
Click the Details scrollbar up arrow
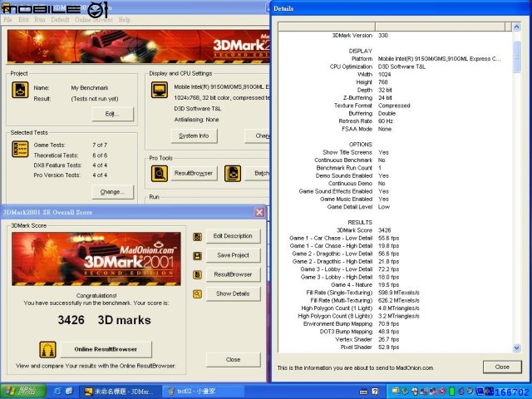pyautogui.click(x=517, y=27)
